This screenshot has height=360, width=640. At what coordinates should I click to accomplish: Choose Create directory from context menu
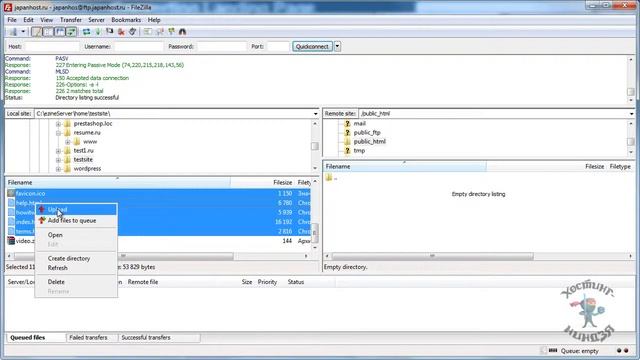pyautogui.click(x=76, y=258)
